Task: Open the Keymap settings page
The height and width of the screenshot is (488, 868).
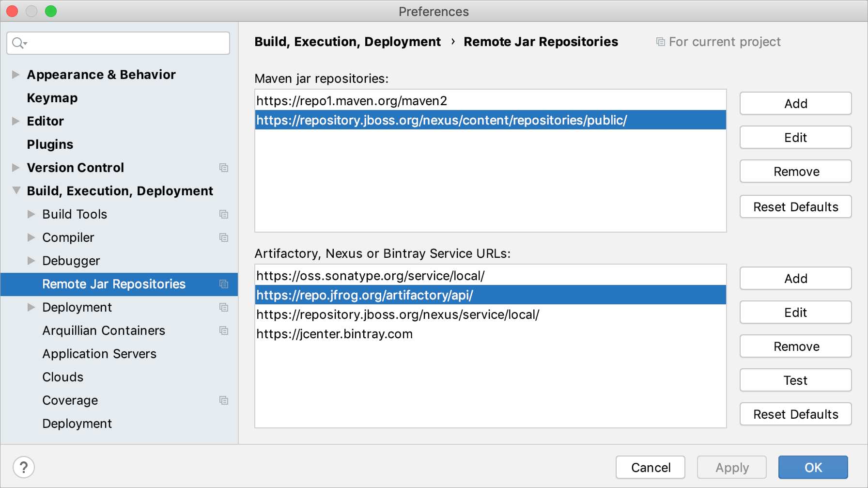Action: tap(52, 98)
